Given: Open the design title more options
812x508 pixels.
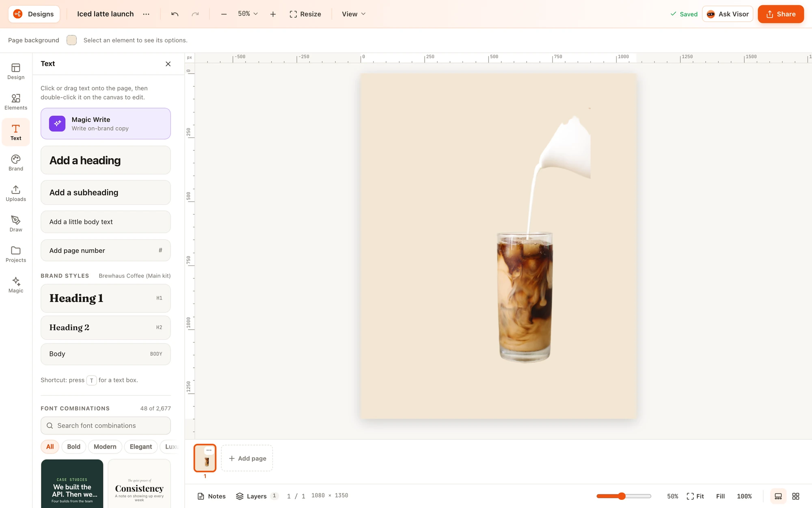Looking at the screenshot, I should pyautogui.click(x=146, y=14).
